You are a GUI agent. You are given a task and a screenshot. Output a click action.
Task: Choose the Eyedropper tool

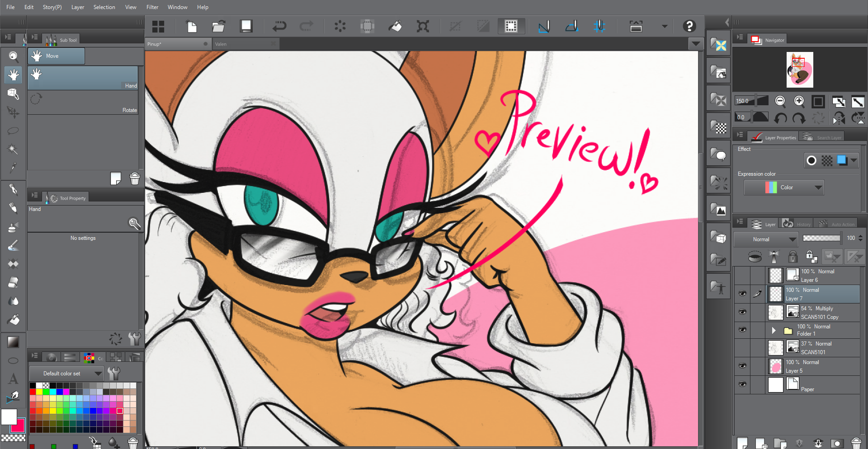[13, 168]
